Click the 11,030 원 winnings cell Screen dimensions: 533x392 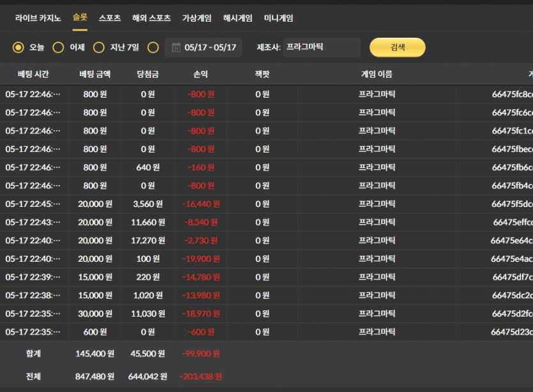(148, 314)
